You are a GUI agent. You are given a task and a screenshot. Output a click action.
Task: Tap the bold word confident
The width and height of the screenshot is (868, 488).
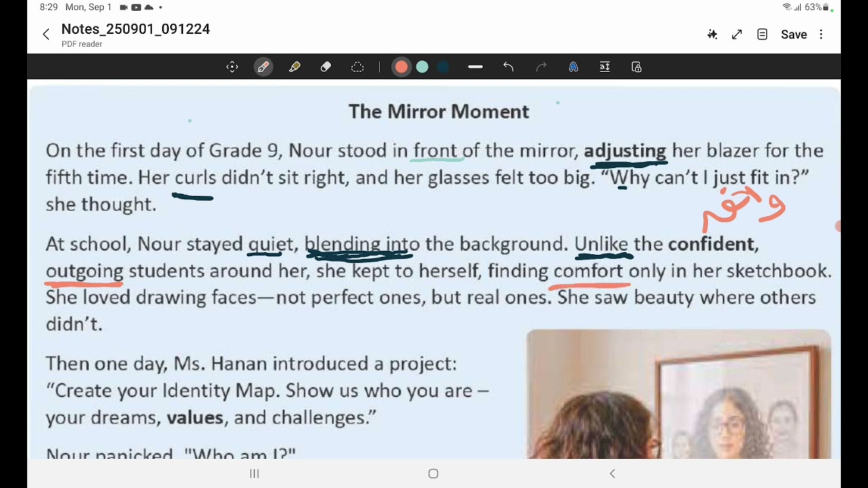712,244
